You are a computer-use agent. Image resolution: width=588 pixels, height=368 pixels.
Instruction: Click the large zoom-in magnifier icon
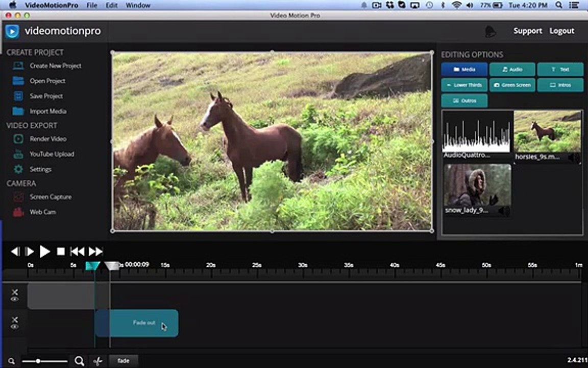point(79,361)
